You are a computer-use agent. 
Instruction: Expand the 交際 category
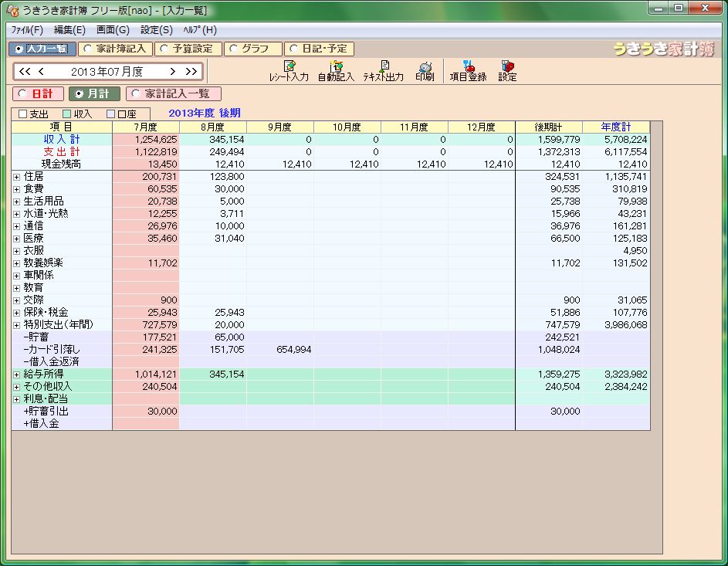[x=17, y=300]
